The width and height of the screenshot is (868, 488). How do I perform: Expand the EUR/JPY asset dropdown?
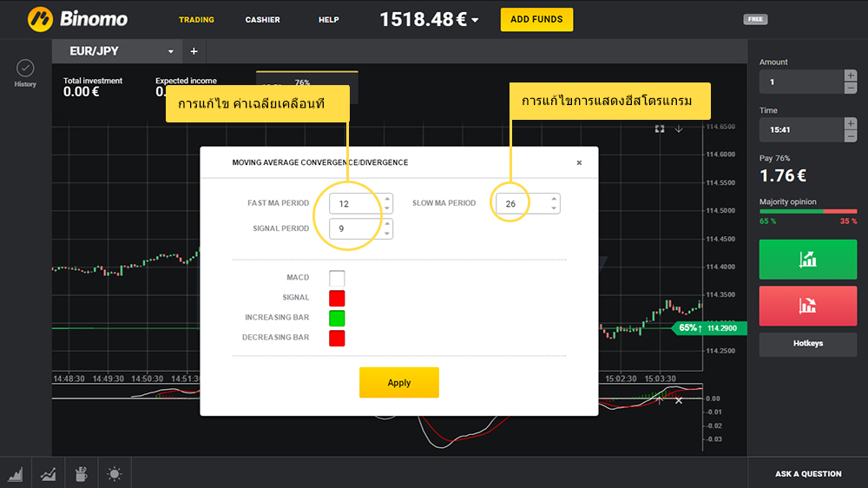tap(171, 52)
